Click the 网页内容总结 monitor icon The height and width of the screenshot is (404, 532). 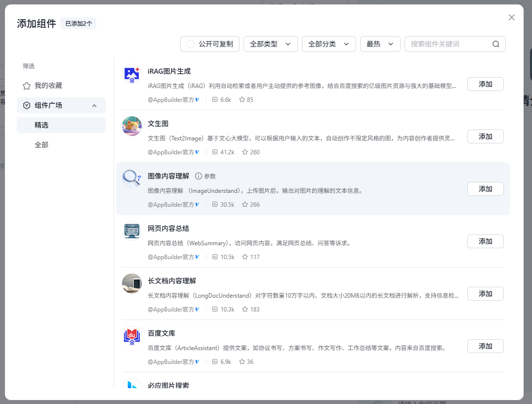coord(131,231)
